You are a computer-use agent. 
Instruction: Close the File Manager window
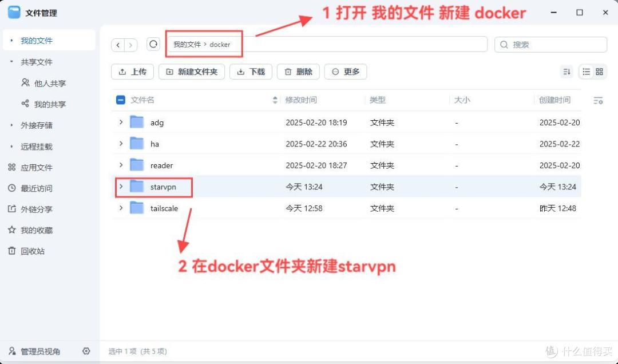[x=605, y=13]
